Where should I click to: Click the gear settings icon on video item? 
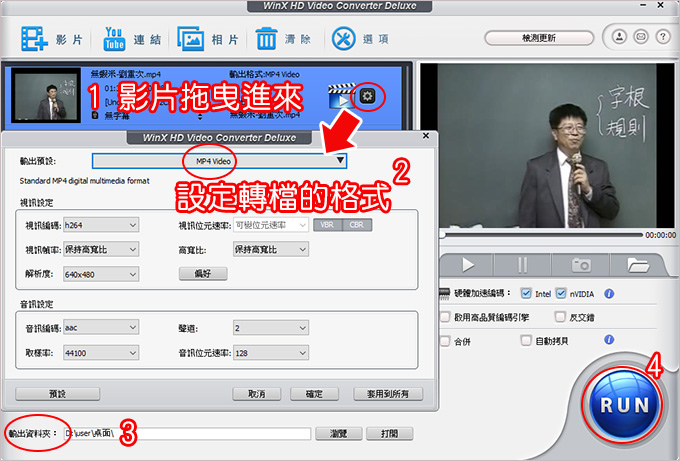367,96
